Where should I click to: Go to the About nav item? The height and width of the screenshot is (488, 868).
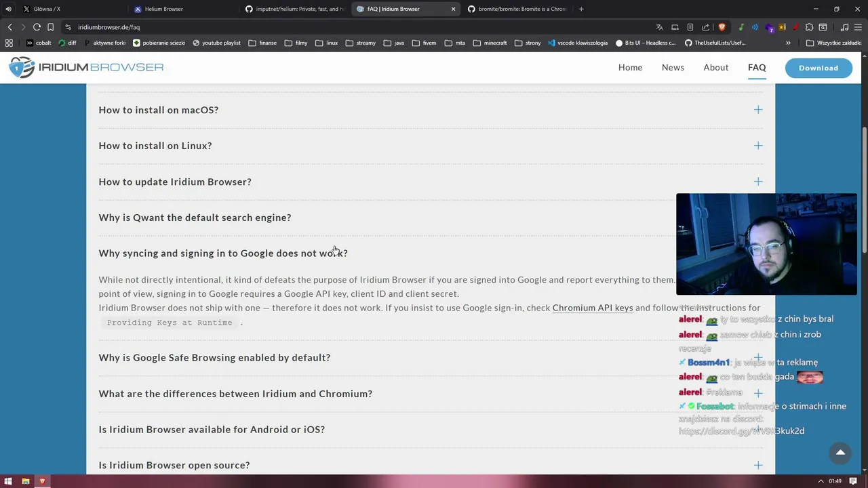pyautogui.click(x=716, y=67)
